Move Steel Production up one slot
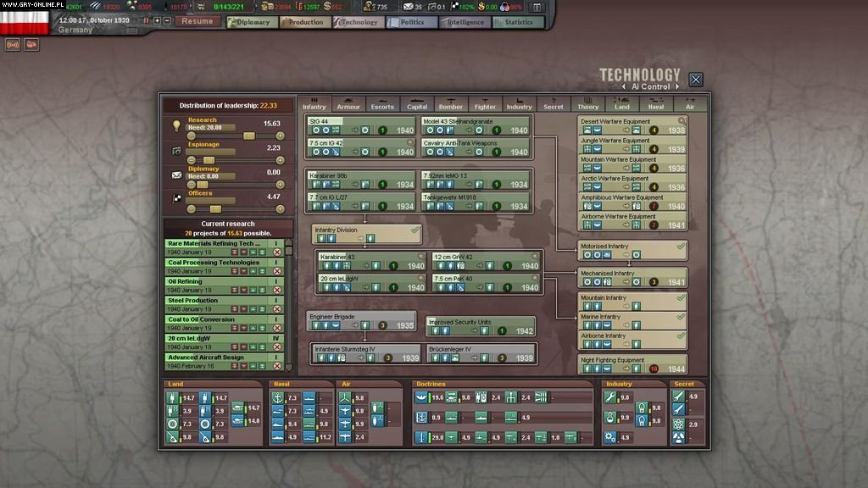The height and width of the screenshot is (488, 868). [253, 309]
